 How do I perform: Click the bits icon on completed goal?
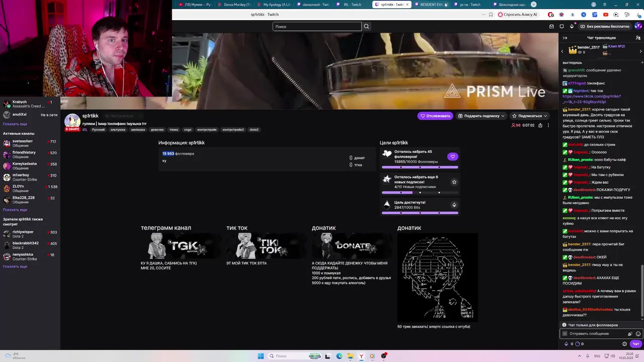(x=454, y=205)
